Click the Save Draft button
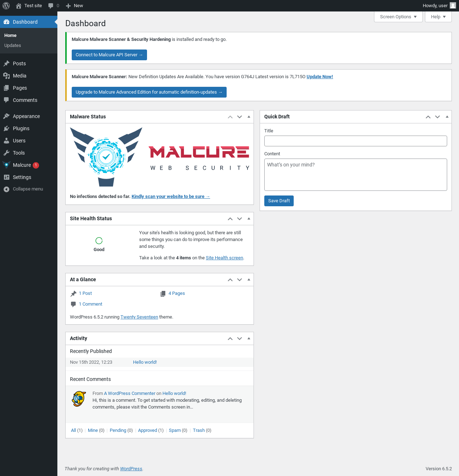 pyautogui.click(x=279, y=201)
